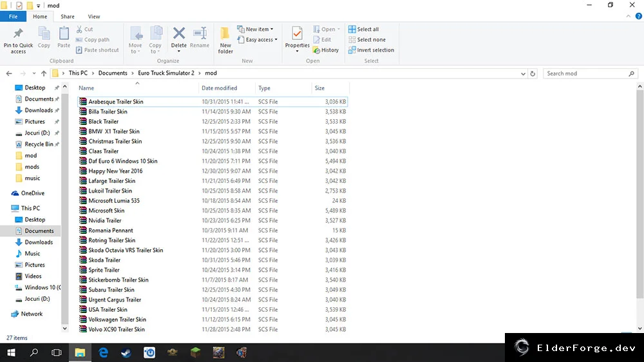Click the red Delete X icon
This screenshot has height=362, width=644.
178,33
